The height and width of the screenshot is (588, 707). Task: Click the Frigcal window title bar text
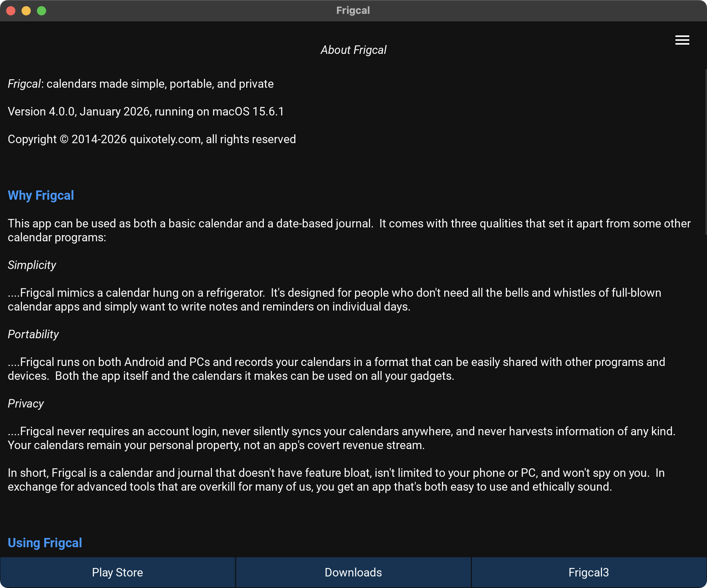coord(353,10)
